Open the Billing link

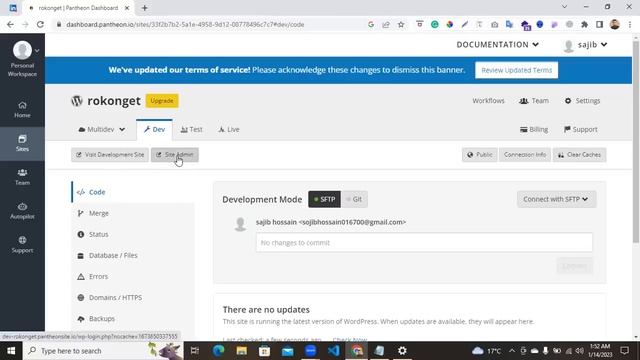(x=534, y=129)
